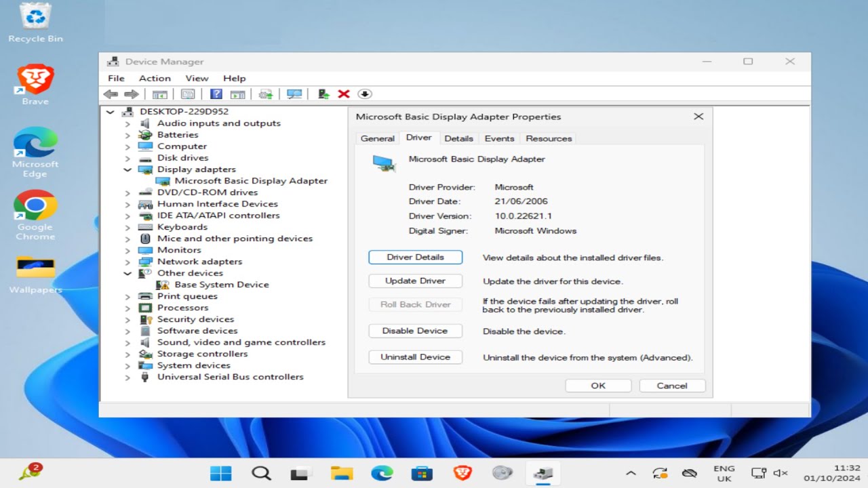
Task: Show hidden icons tray chevron
Action: 631,473
